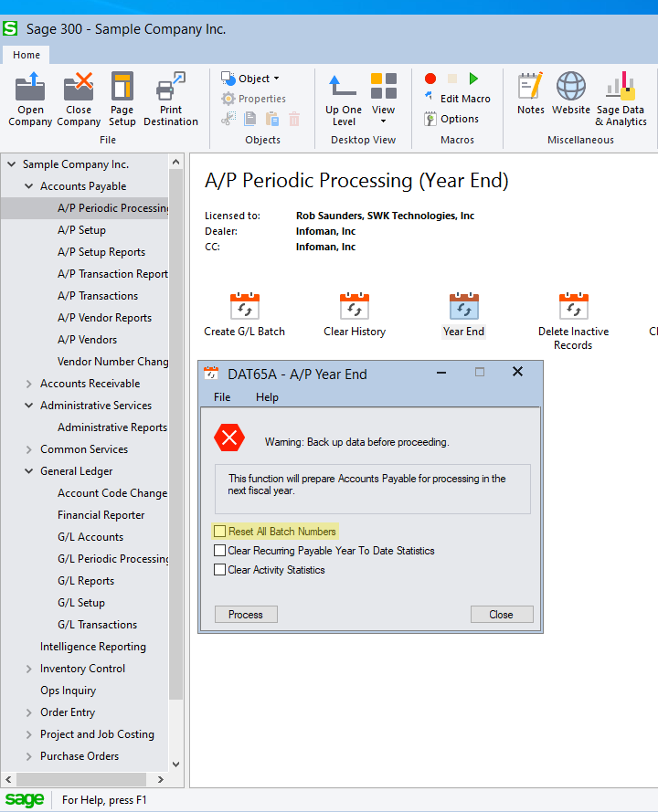Viewport: 658px width, 812px height.
Task: Click the Sage logo in status bar
Action: tap(25, 800)
